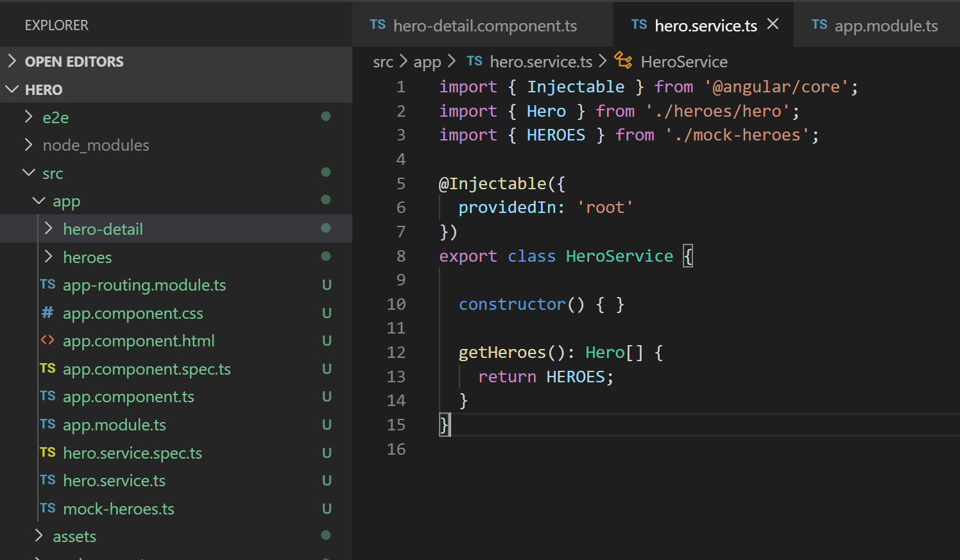Click HeroService symbol in the breadcrumb
This screenshot has height=560, width=960.
(684, 62)
